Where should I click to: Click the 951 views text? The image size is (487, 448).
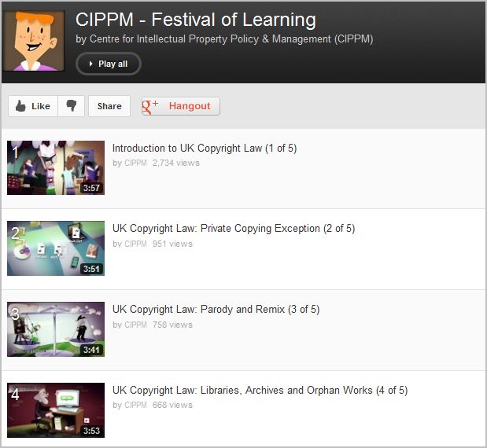(172, 244)
